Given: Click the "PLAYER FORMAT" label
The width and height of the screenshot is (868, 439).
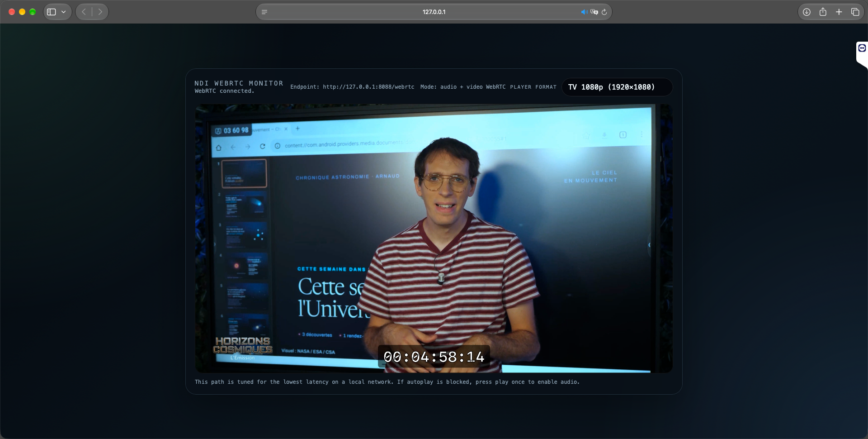Looking at the screenshot, I should [x=533, y=87].
